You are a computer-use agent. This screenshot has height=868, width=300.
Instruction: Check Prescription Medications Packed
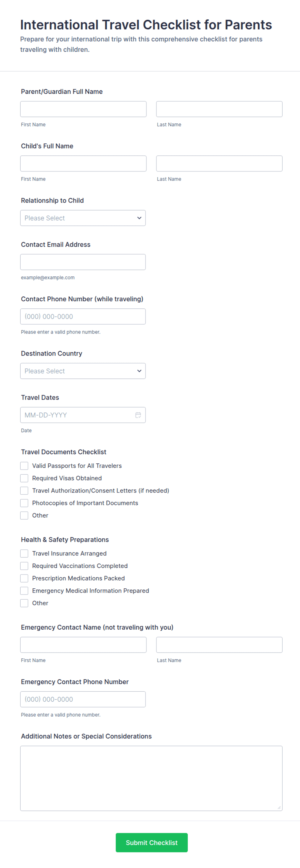(x=24, y=578)
